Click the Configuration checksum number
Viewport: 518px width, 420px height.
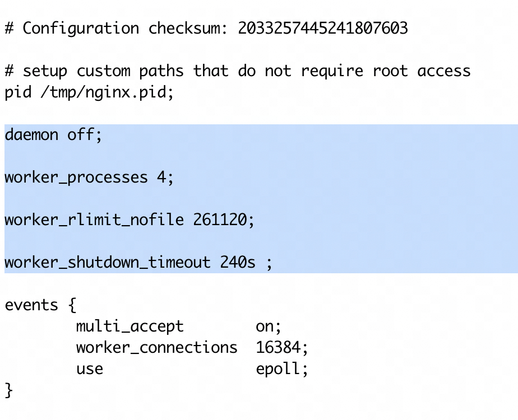(323, 28)
